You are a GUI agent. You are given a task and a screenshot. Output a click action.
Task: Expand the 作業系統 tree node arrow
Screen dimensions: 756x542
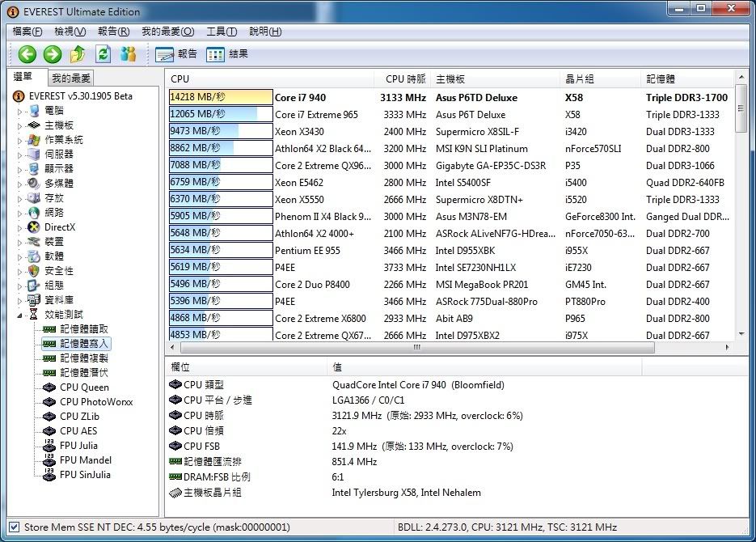point(19,140)
